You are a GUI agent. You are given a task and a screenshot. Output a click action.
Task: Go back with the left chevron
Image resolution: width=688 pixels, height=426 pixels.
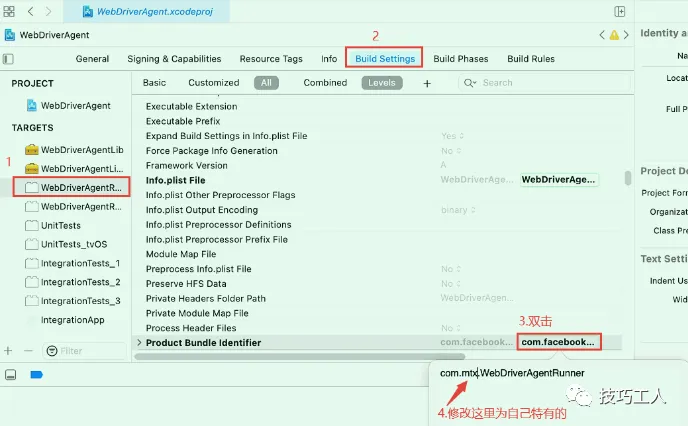[x=30, y=11]
